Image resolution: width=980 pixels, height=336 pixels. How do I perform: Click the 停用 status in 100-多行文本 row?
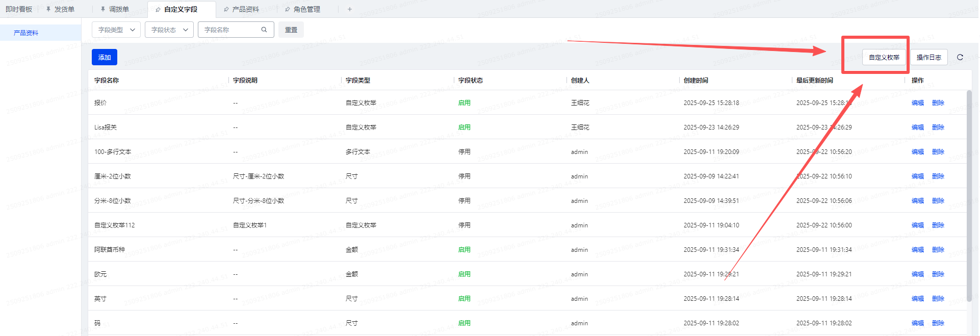[465, 151]
